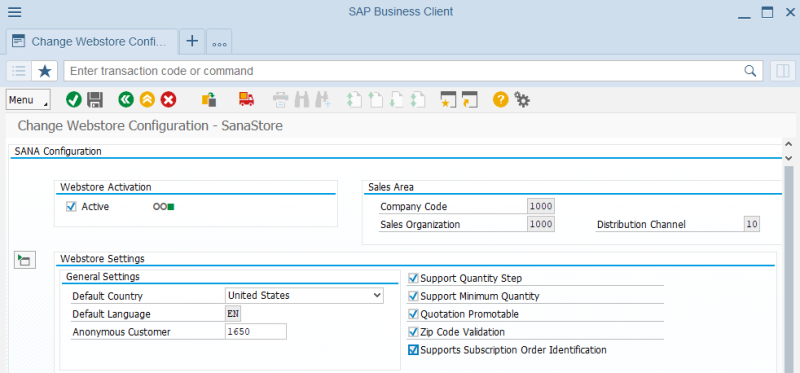The width and height of the screenshot is (800, 373).
Task: Add a new tab with plus button
Action: pos(192,41)
